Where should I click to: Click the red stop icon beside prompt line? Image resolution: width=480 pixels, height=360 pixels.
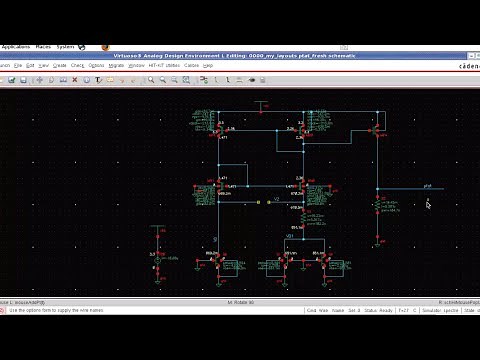[x=2, y=310]
